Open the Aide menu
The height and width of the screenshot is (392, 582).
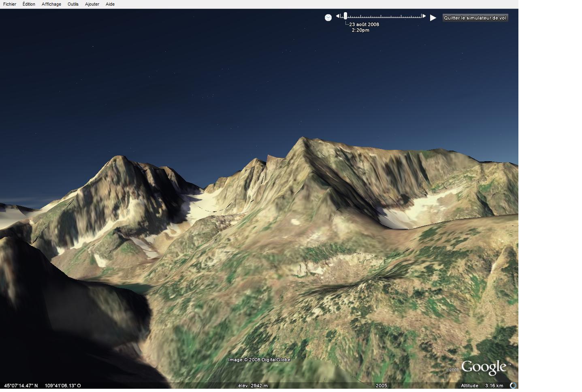(x=110, y=4)
